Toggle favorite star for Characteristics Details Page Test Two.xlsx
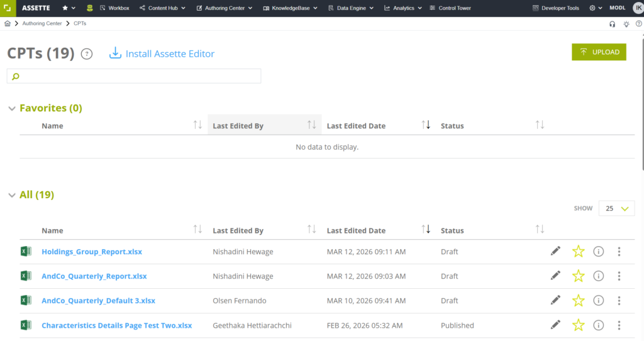The width and height of the screenshot is (644, 341). pyautogui.click(x=579, y=325)
